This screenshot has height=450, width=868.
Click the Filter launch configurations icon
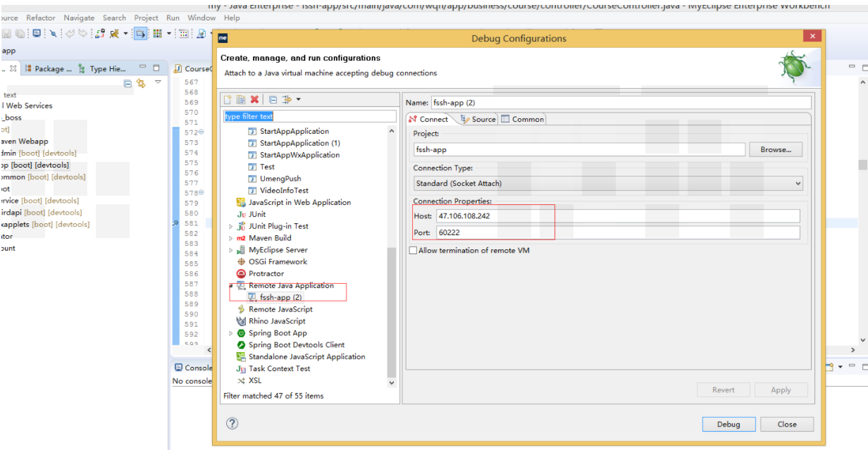(x=287, y=100)
